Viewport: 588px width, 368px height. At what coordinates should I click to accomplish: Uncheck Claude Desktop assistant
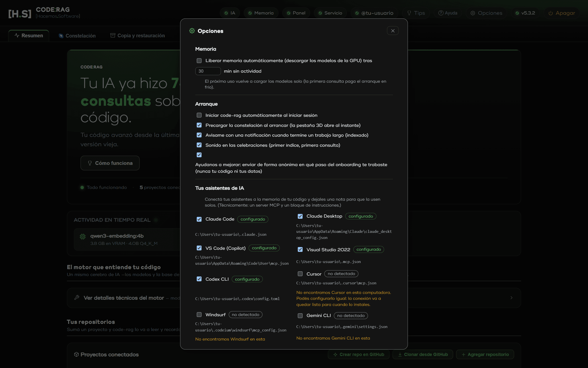click(x=300, y=216)
